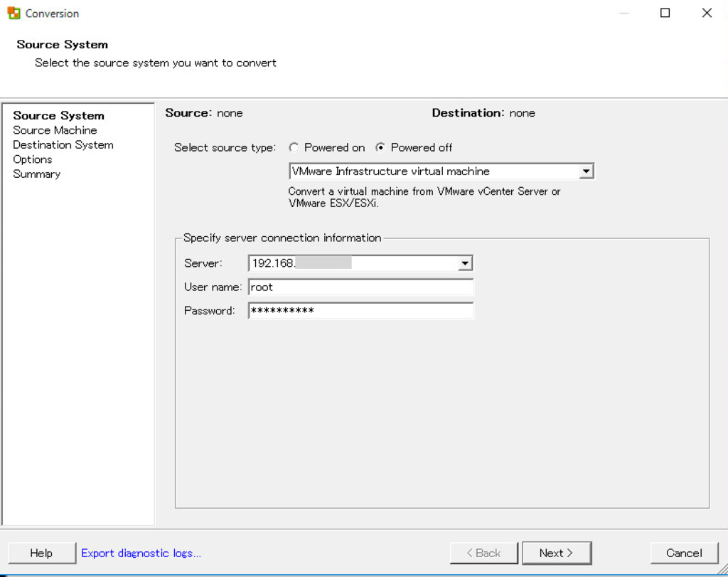Expand the Server address dropdown arrow
The height and width of the screenshot is (577, 728).
(464, 263)
